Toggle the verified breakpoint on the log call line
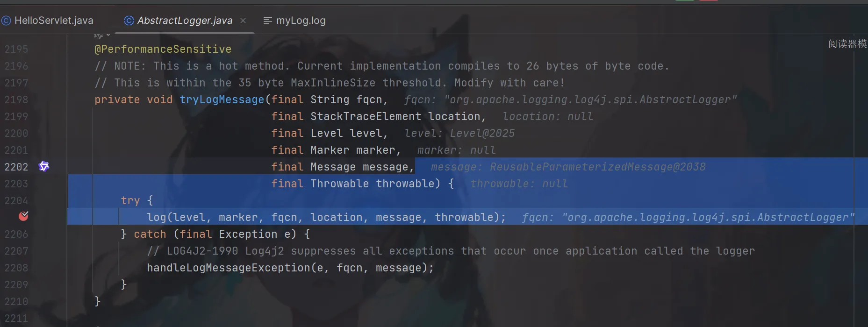This screenshot has height=327, width=868. coord(23,216)
